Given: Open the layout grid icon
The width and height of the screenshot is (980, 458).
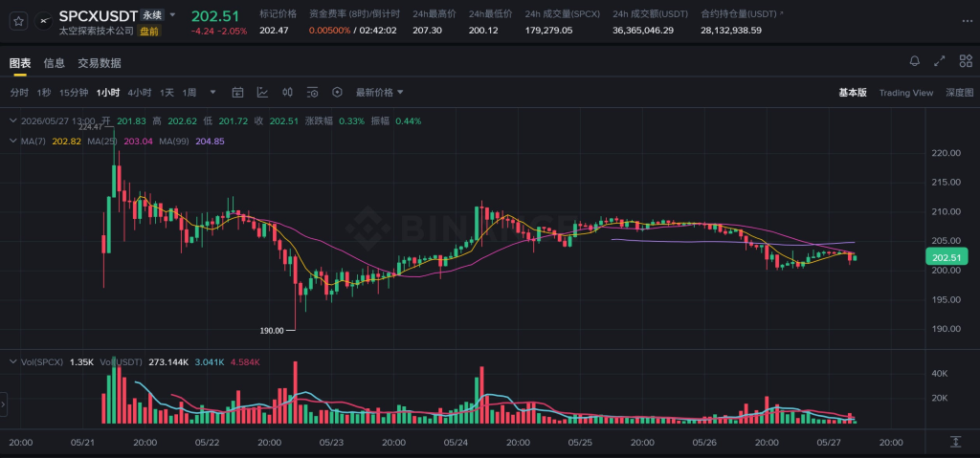Looking at the screenshot, I should point(966,60).
